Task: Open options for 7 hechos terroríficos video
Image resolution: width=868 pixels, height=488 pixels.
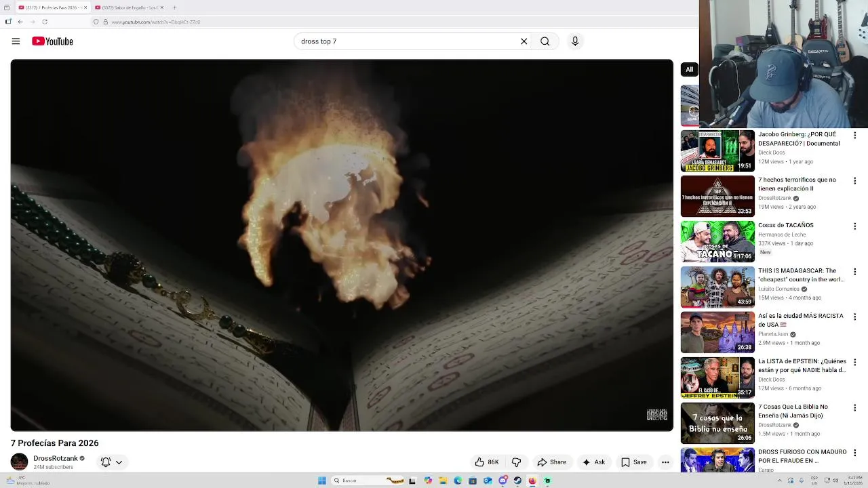Action: coord(854,181)
